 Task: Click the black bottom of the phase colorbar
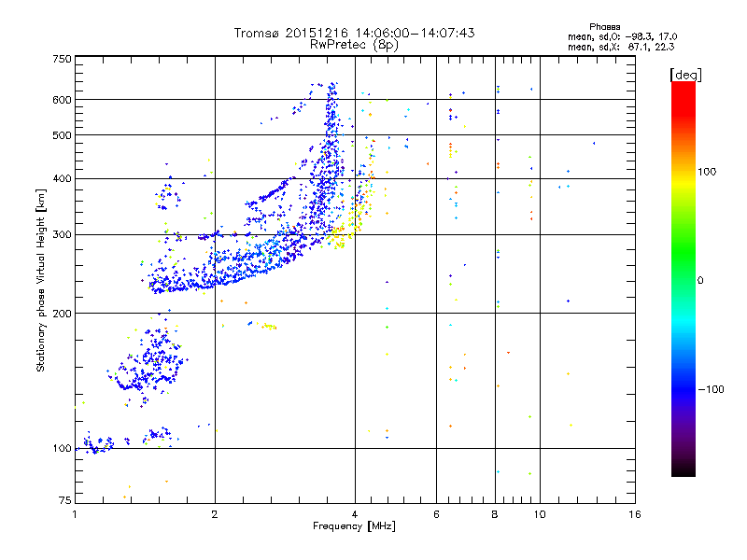[684, 469]
